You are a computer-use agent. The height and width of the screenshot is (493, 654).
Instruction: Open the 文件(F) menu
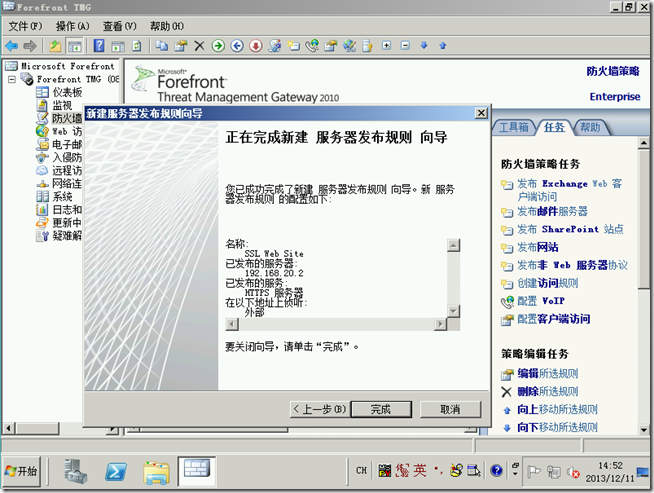click(x=25, y=26)
